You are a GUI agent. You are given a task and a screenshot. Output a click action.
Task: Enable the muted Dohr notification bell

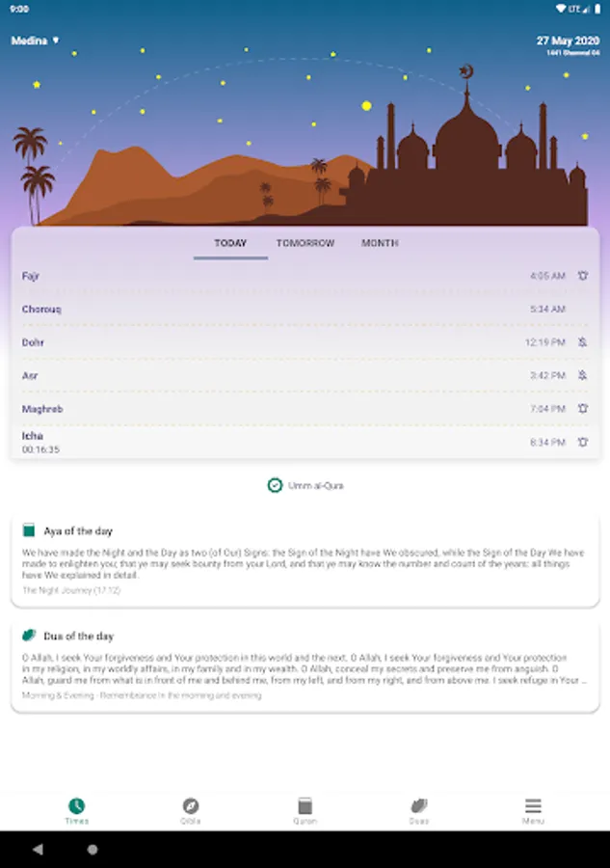click(x=582, y=342)
